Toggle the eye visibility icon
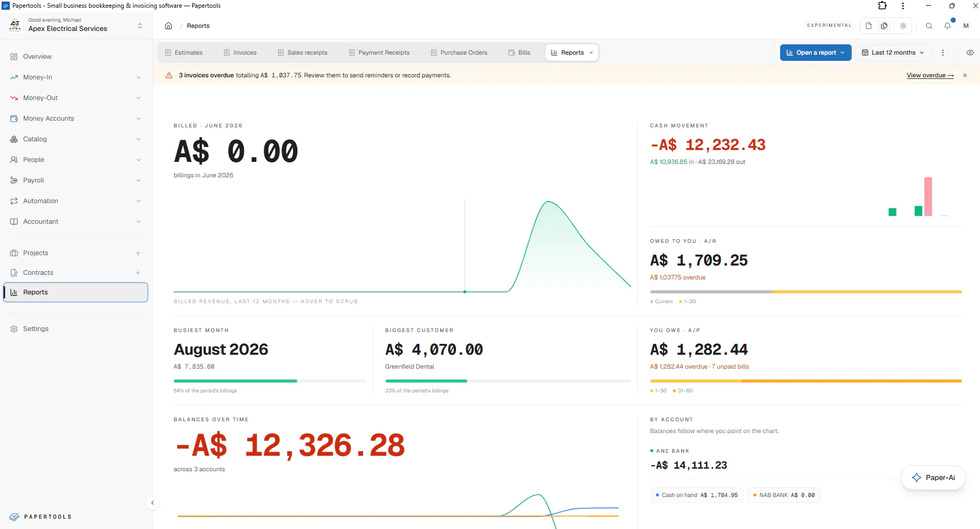Viewport: 980px width, 529px height. coord(970,53)
